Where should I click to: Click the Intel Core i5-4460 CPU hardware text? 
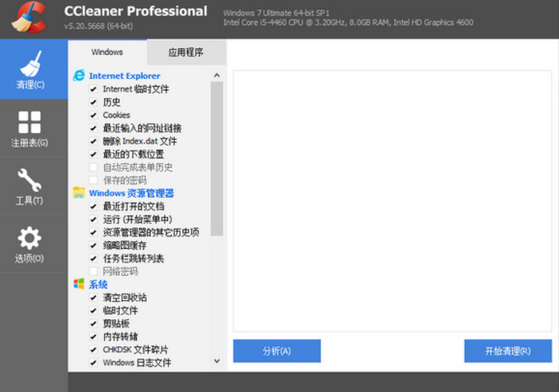click(348, 22)
